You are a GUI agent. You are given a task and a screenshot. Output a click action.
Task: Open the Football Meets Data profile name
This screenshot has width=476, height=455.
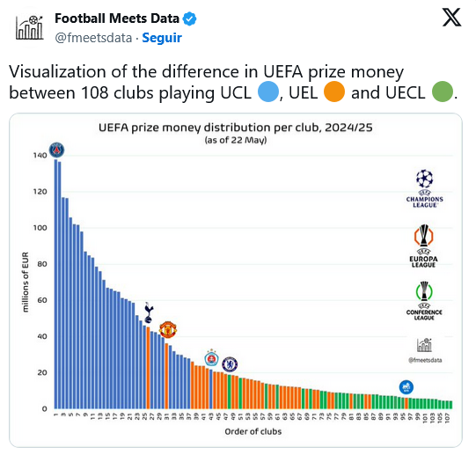click(x=117, y=18)
